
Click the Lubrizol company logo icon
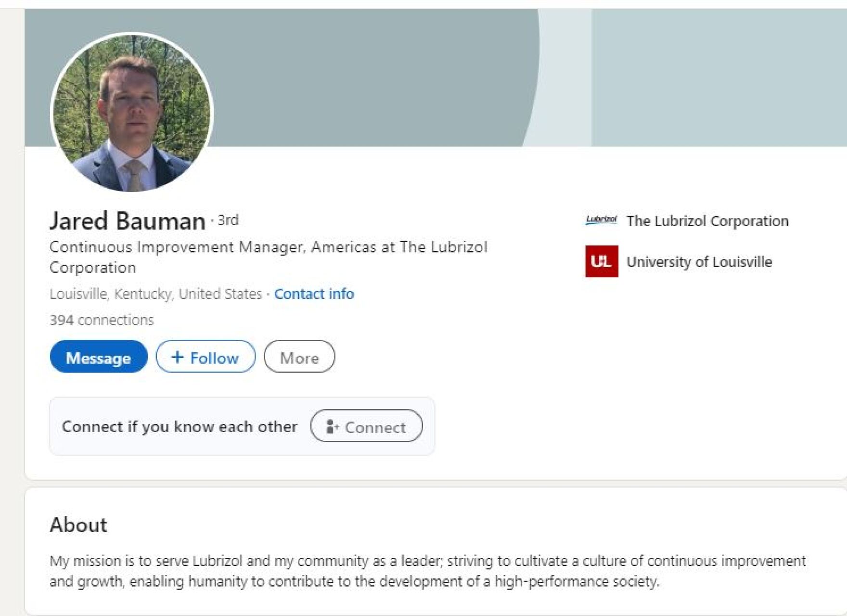click(601, 220)
